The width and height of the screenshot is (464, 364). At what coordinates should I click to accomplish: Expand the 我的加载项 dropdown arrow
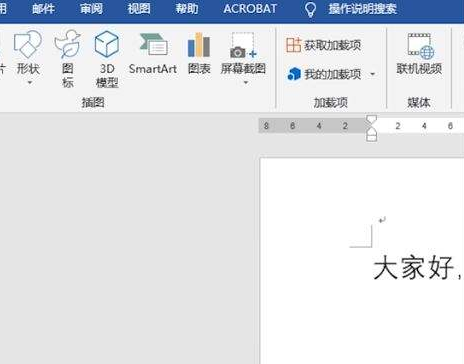tap(373, 74)
